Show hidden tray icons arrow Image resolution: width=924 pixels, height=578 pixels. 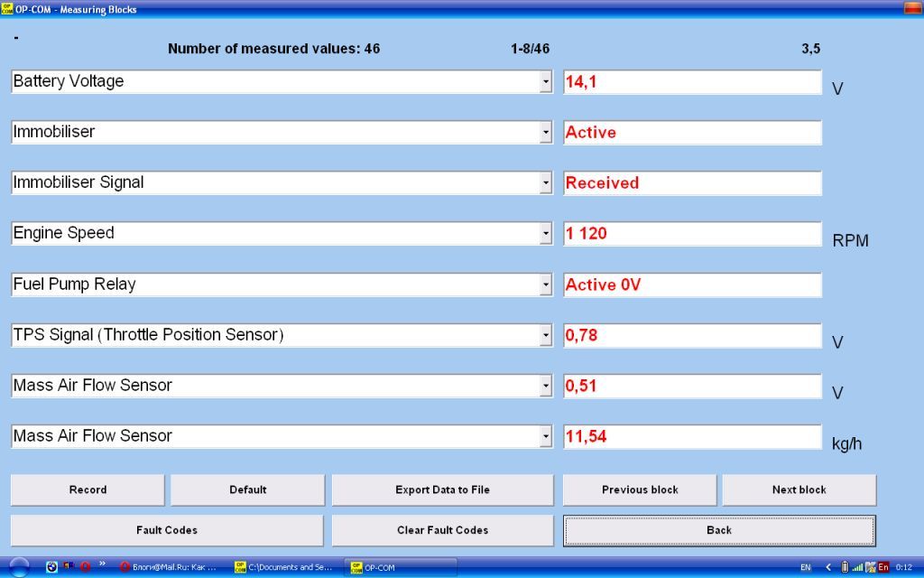828,567
